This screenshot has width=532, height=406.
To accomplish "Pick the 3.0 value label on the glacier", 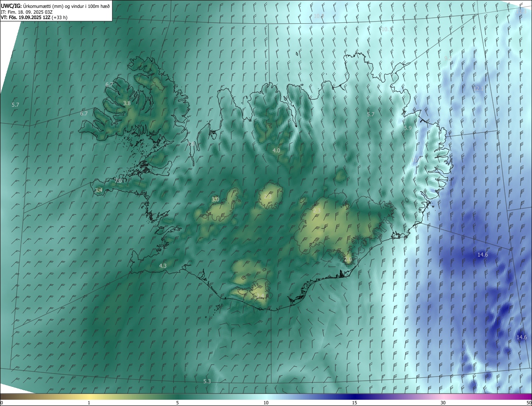I will pyautogui.click(x=215, y=200).
